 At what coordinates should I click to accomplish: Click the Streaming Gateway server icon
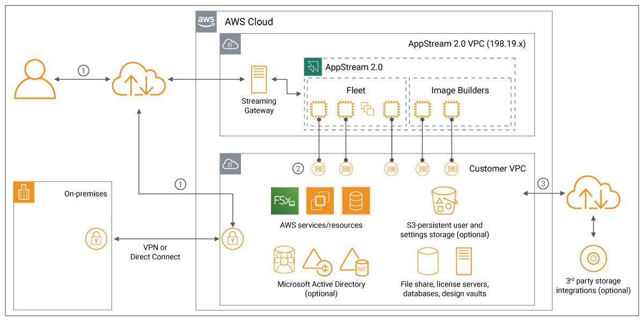[259, 79]
